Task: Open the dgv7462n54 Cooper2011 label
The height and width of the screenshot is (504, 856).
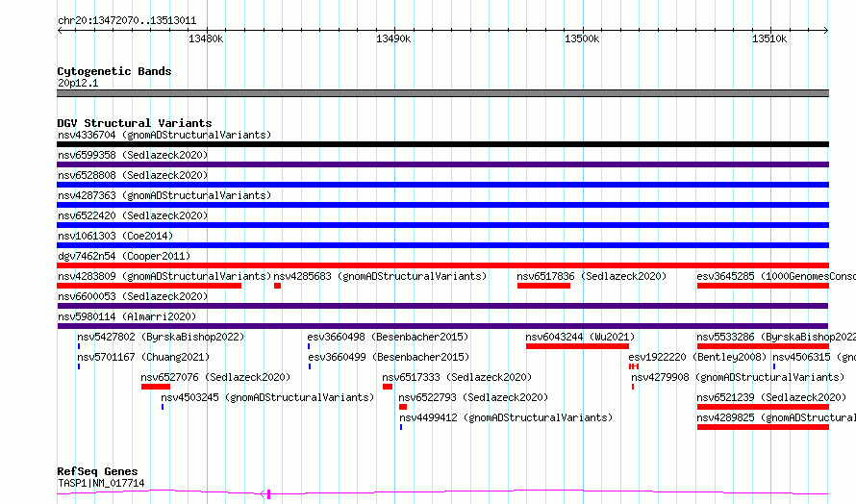Action: point(124,256)
